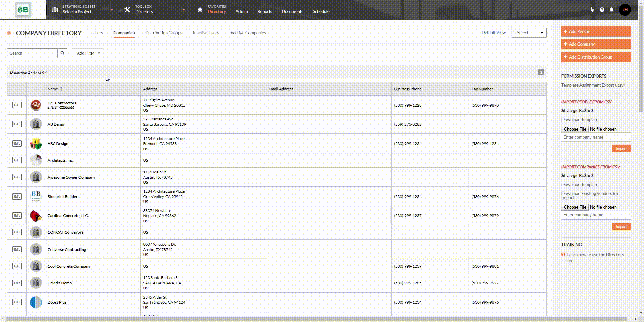Click the Strategic Bosses logo
644x322 pixels.
(23, 10)
